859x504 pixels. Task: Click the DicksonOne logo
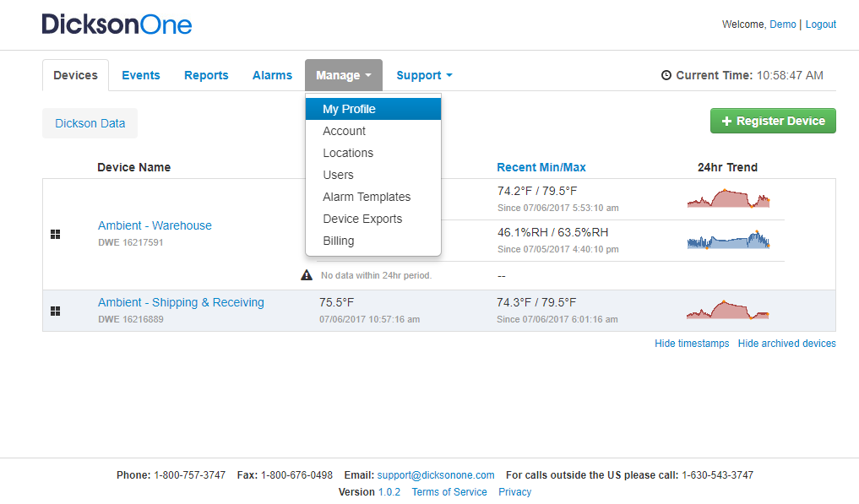(x=117, y=24)
